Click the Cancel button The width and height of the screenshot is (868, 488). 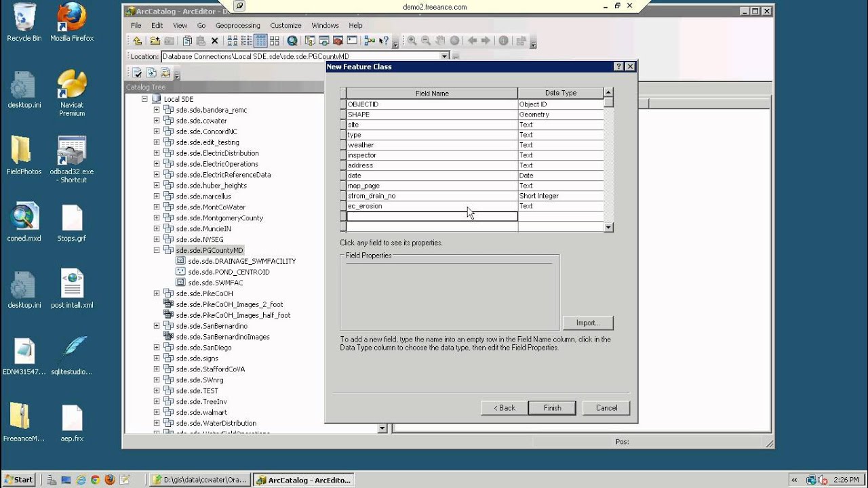click(606, 408)
